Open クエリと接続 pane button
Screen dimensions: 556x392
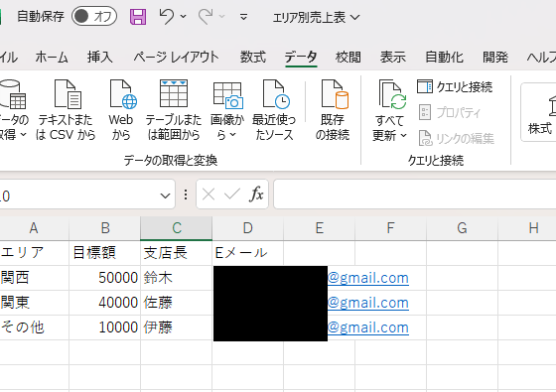point(455,87)
